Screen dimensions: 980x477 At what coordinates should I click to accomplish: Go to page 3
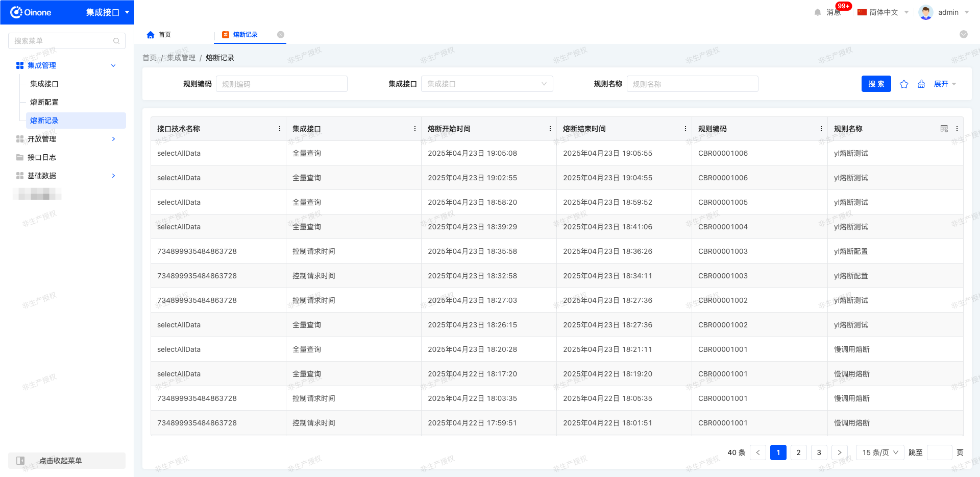pyautogui.click(x=819, y=452)
